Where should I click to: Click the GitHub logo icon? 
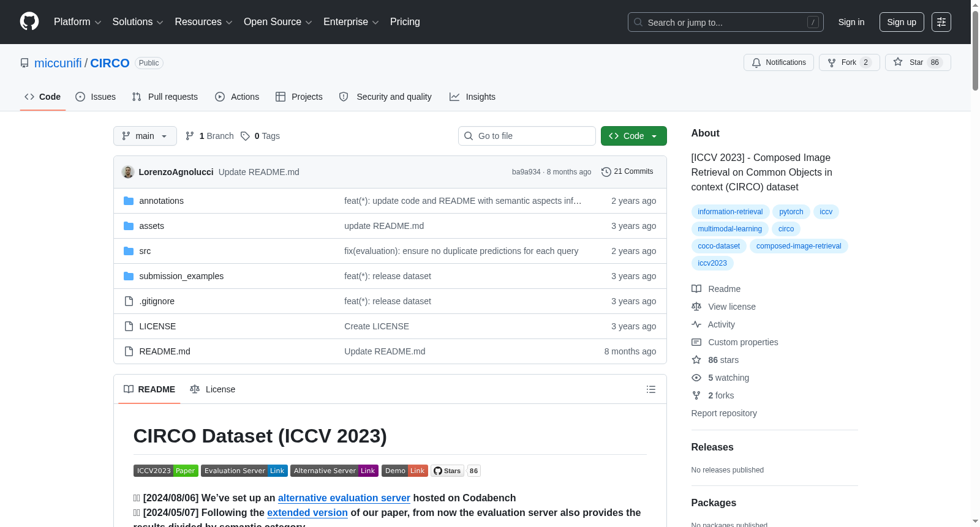pos(29,22)
